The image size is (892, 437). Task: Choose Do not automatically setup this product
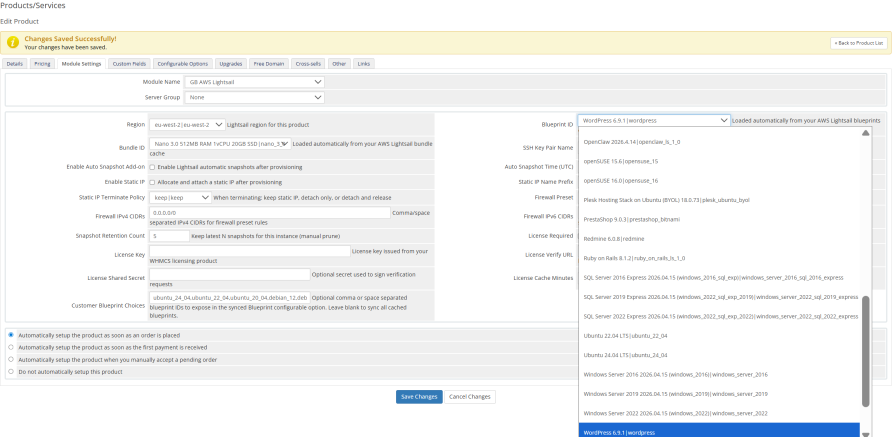pyautogui.click(x=11, y=372)
